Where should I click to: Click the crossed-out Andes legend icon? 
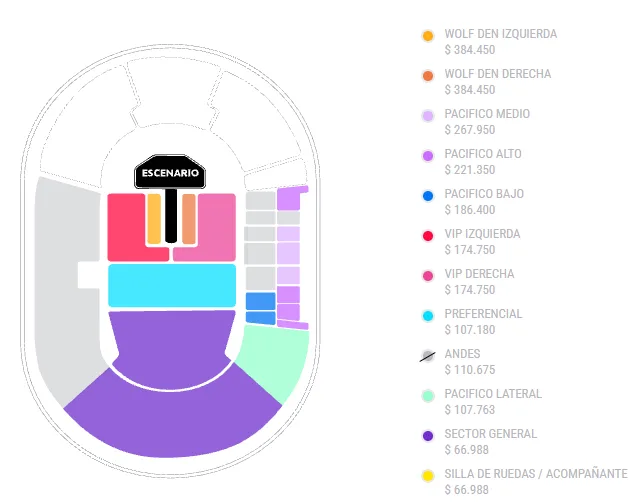(x=428, y=356)
